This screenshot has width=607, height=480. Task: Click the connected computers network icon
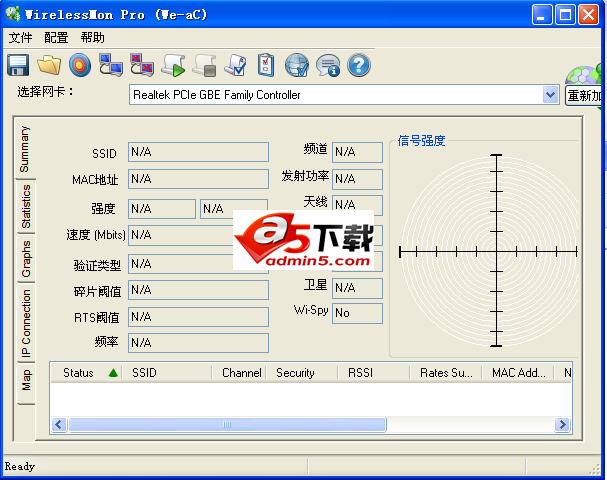[x=111, y=66]
